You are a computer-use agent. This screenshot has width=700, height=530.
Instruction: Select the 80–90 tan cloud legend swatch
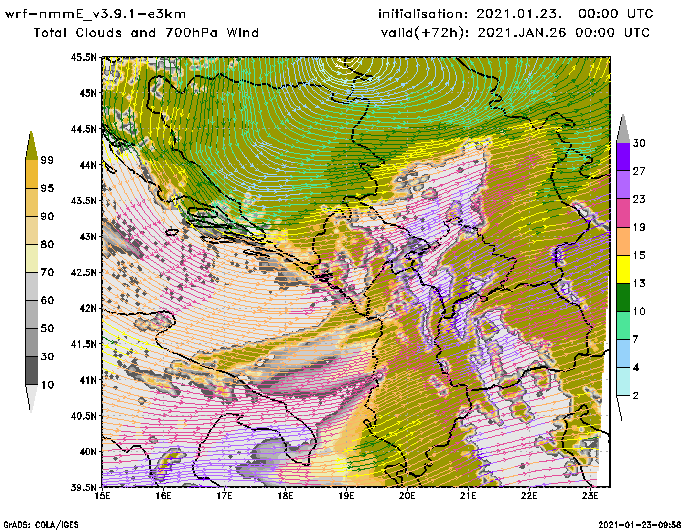(31, 230)
